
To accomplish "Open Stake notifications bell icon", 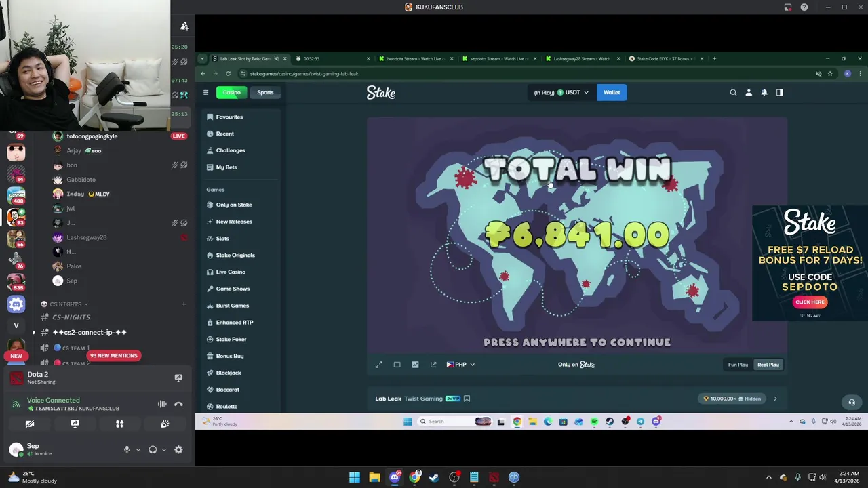I will [x=764, y=92].
